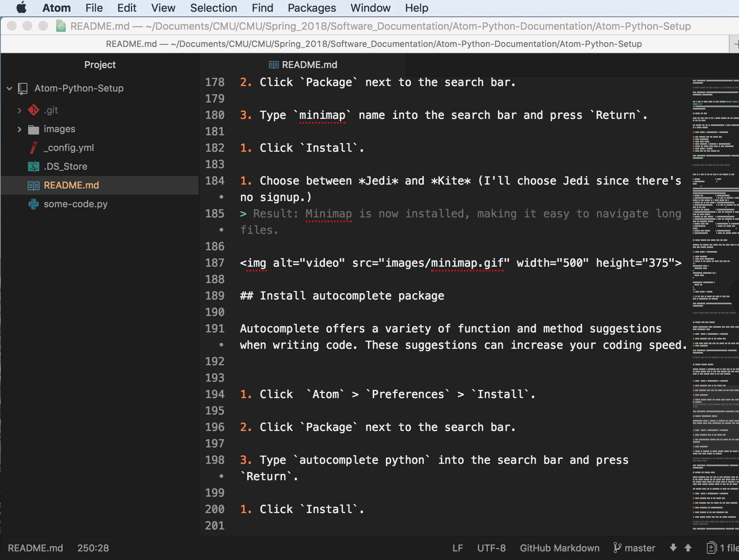This screenshot has width=739, height=560.
Task: Collapse the Atom-Python-Setup project root
Action: tap(9, 88)
